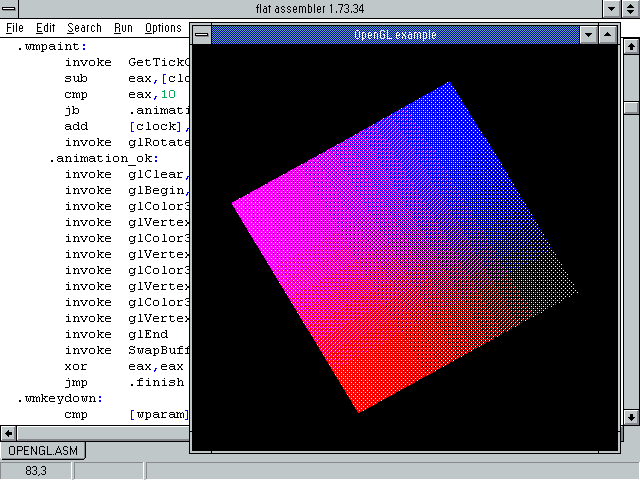Place cursor on the .wmpaint: label

point(52,47)
